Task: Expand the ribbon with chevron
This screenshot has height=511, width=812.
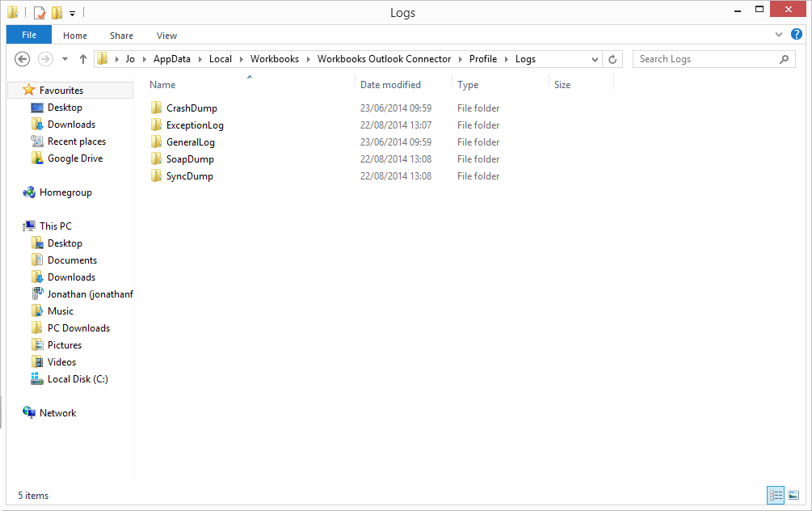Action: (778, 35)
